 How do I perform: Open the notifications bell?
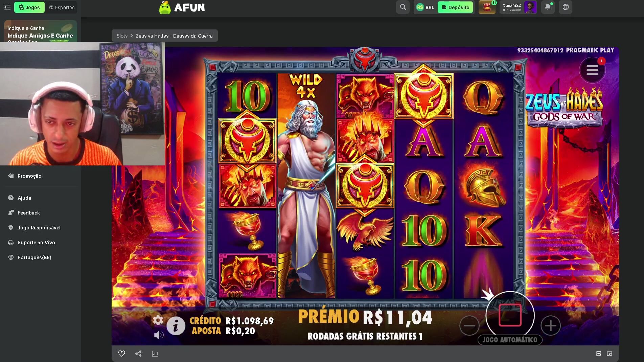click(x=548, y=7)
